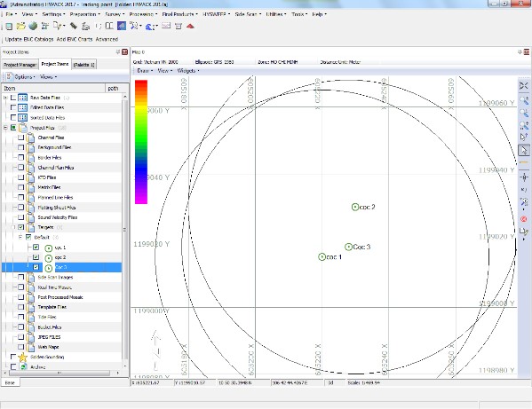The image size is (532, 409).
Task: Uncheck the coc 1 target checkbox
Action: (36, 247)
